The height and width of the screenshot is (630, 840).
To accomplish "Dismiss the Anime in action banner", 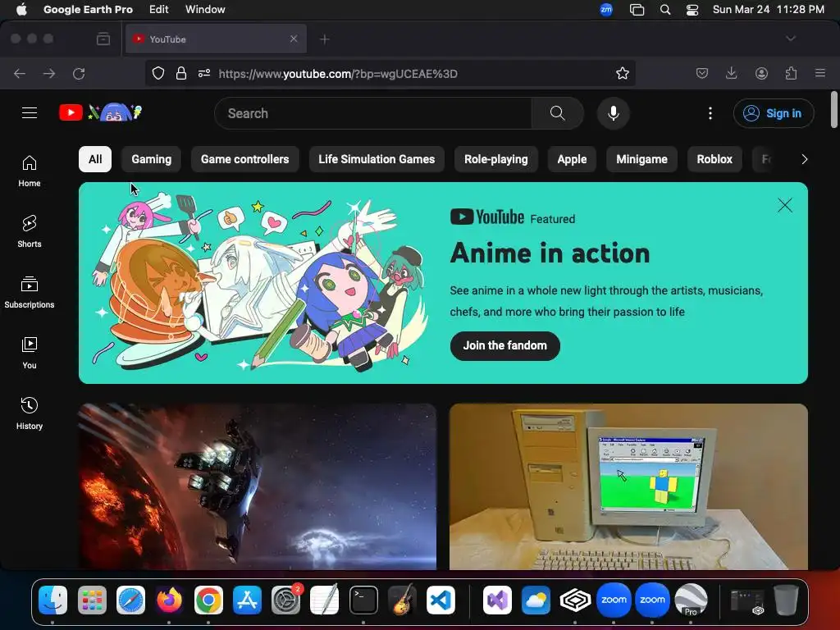I will pyautogui.click(x=785, y=205).
